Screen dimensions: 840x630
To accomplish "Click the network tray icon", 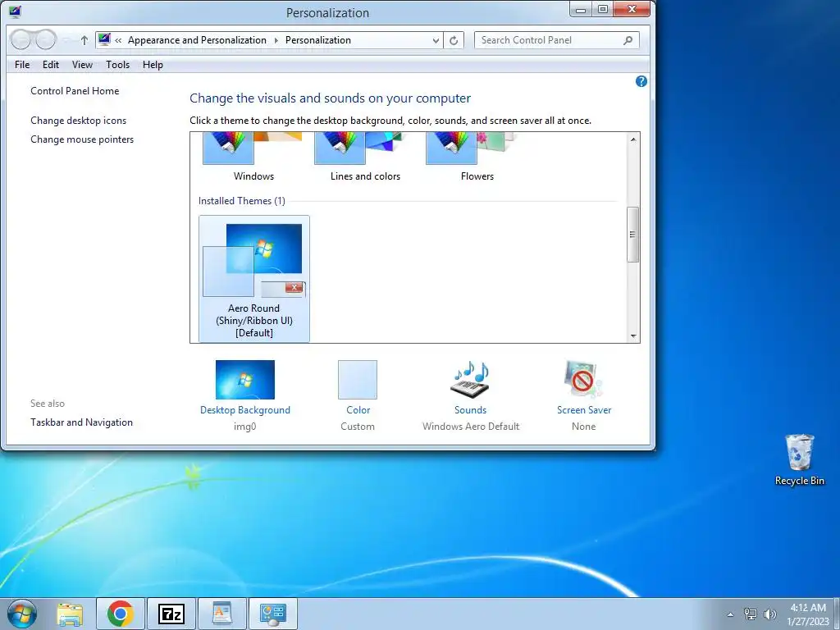I will (750, 614).
